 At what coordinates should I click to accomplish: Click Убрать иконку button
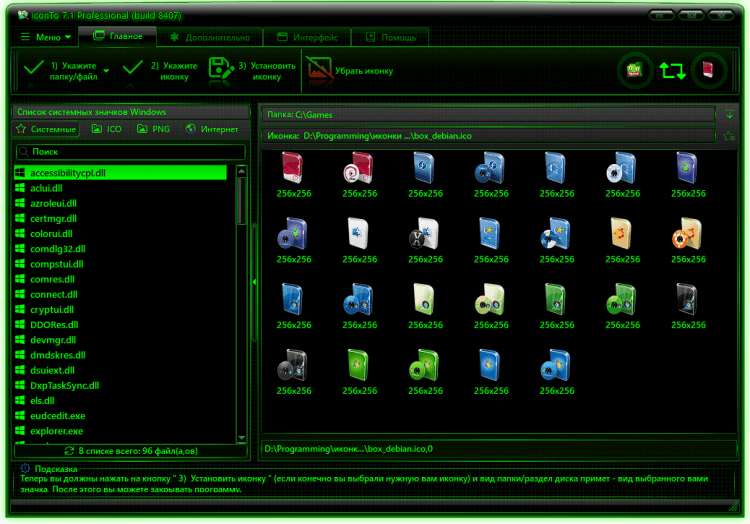(350, 71)
